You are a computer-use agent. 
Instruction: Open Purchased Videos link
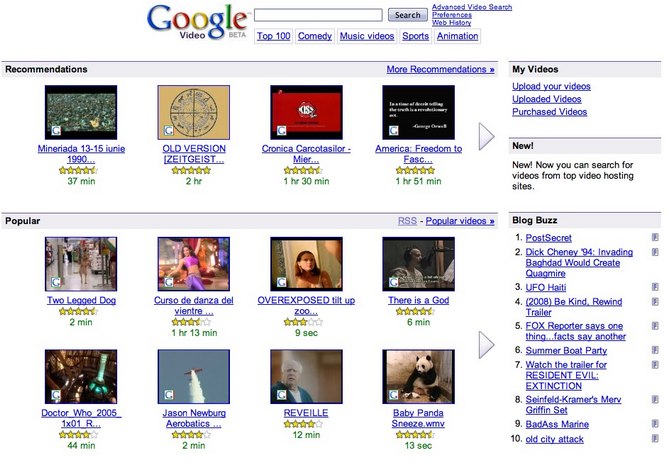coord(550,112)
